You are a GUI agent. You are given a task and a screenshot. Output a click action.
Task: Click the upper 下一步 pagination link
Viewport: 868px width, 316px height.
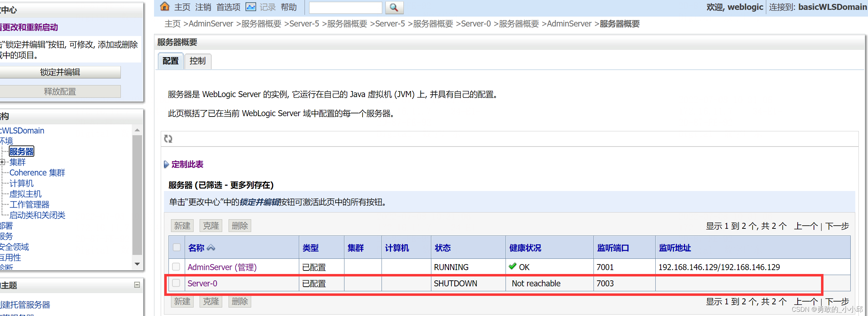[837, 226]
